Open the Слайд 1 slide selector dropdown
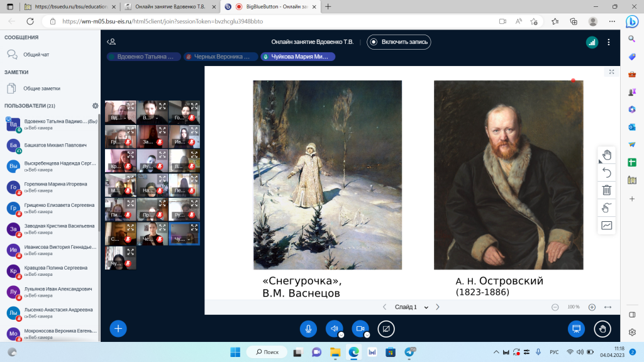Screen dimensions: 644x362 [411, 307]
